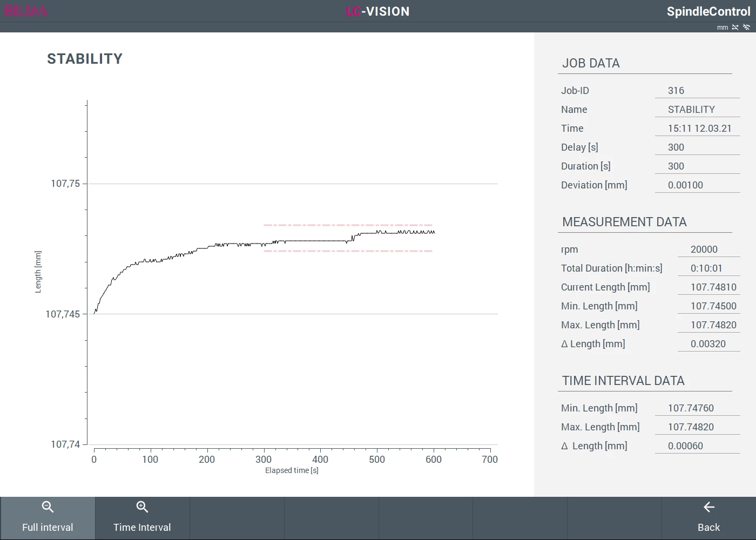Viewport: 756px width, 540px height.
Task: Click the LC-VISION title in header
Action: point(378,11)
